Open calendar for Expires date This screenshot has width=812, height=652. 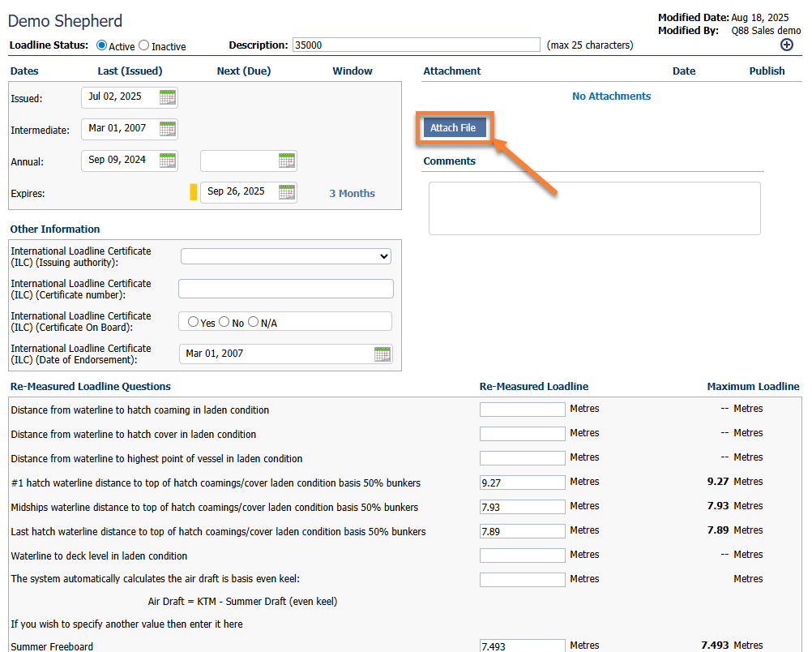[x=287, y=192]
